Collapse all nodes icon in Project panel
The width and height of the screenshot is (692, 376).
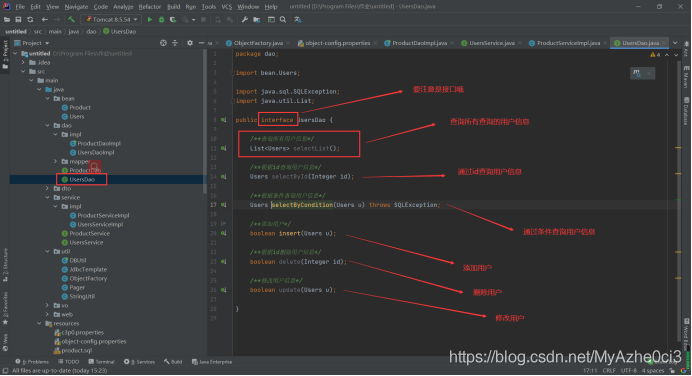click(x=175, y=43)
